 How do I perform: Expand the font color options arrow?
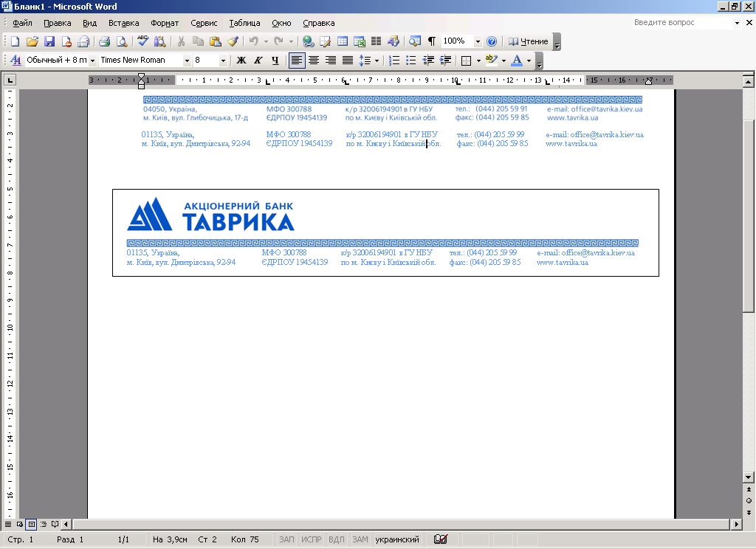click(529, 61)
